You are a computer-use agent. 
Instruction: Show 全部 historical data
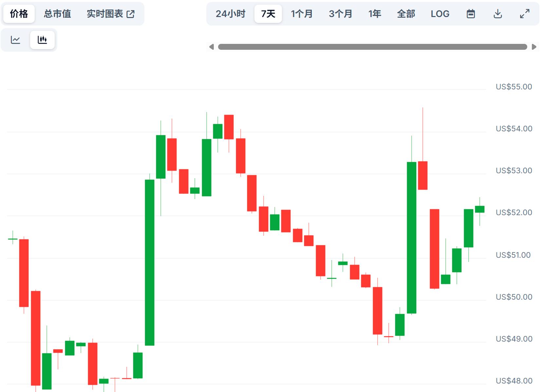coord(406,14)
